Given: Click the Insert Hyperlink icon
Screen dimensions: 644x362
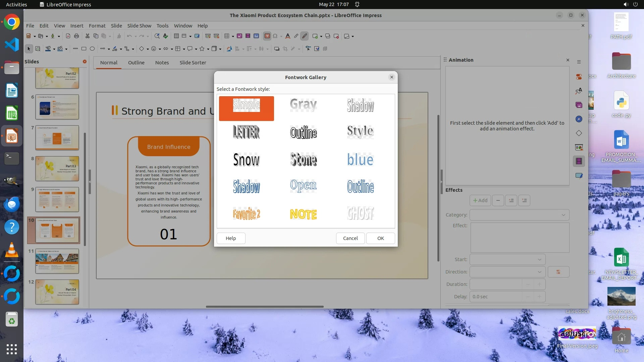Looking at the screenshot, I should click(296, 36).
